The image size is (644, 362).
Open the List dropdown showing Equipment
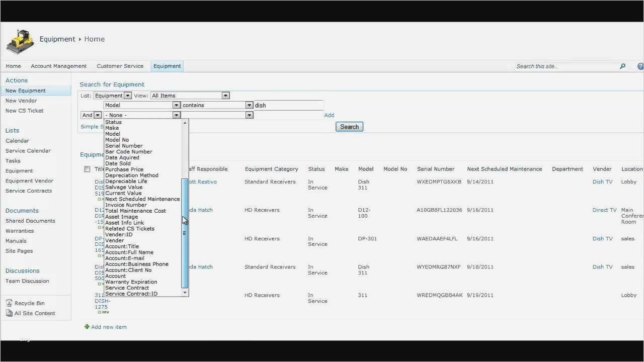pos(113,96)
